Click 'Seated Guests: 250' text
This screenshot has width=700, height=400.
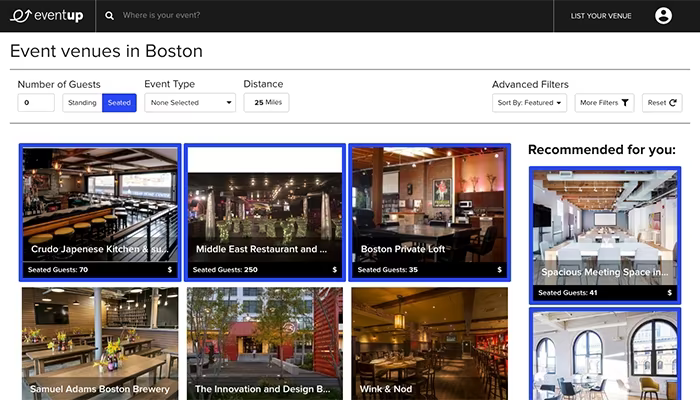coord(225,270)
